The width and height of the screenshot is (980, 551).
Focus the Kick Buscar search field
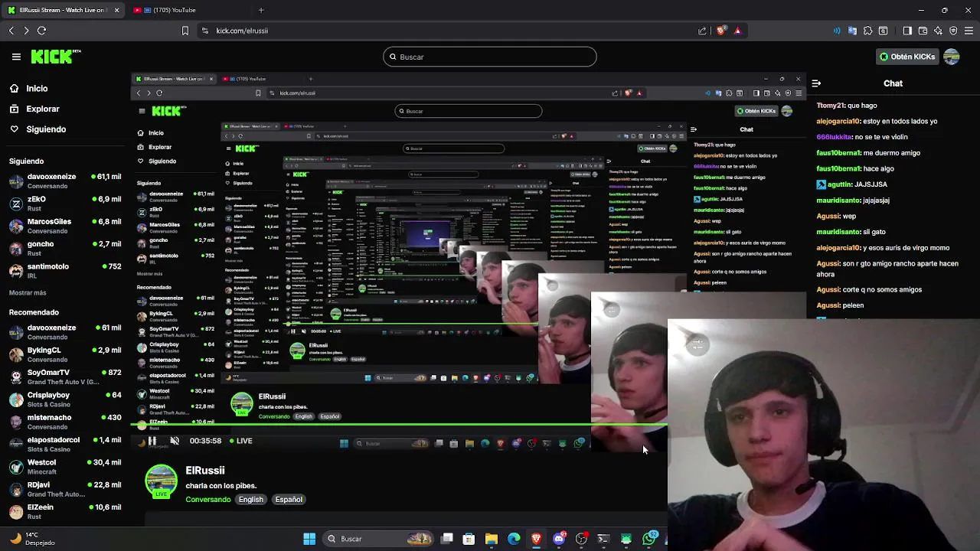[x=490, y=57]
